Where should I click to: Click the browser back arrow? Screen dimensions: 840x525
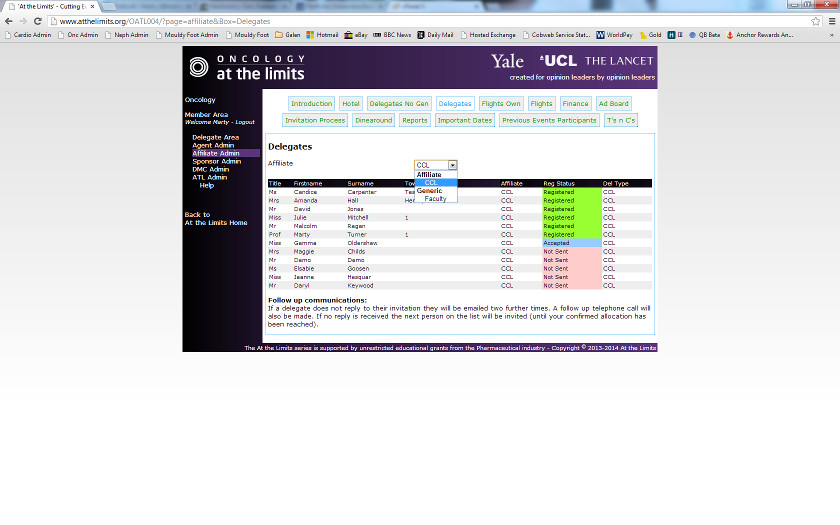click(x=9, y=21)
